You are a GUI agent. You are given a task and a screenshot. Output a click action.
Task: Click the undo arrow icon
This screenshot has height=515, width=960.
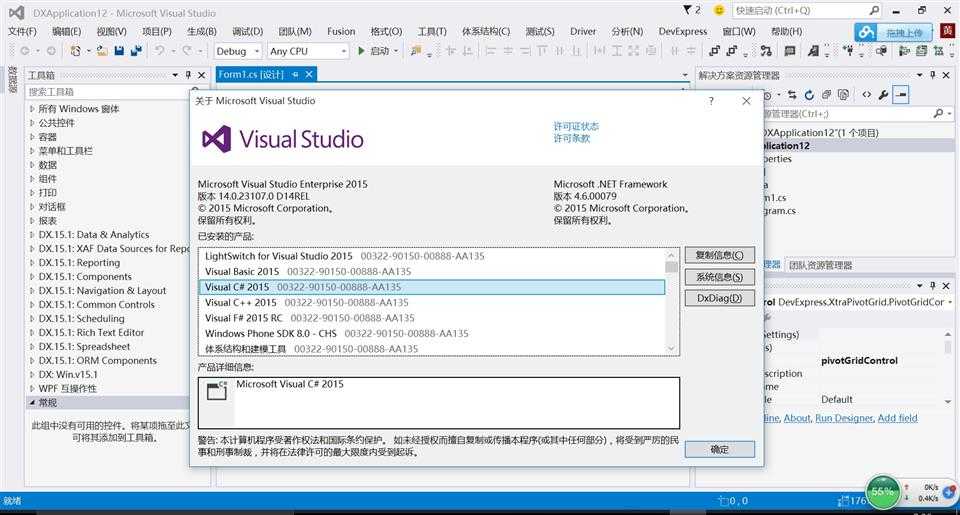(159, 51)
